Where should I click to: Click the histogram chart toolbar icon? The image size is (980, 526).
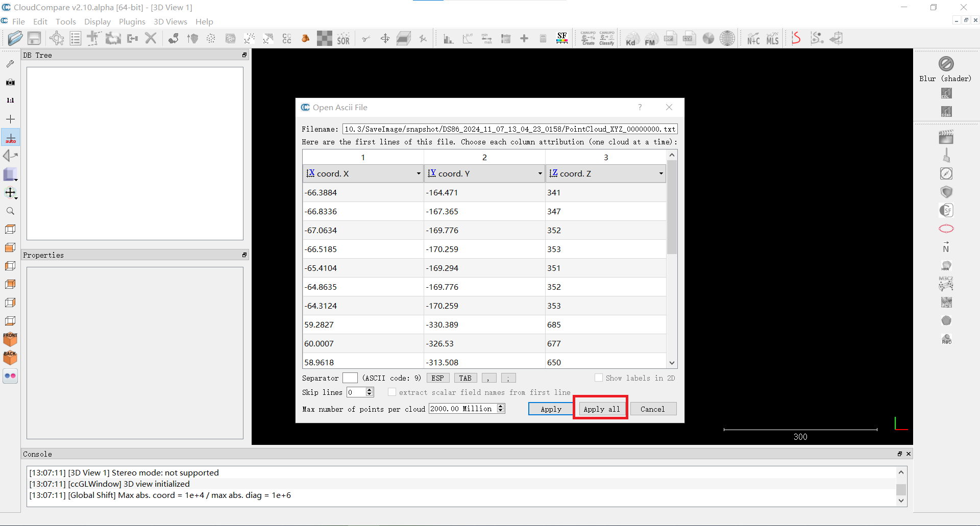point(449,38)
